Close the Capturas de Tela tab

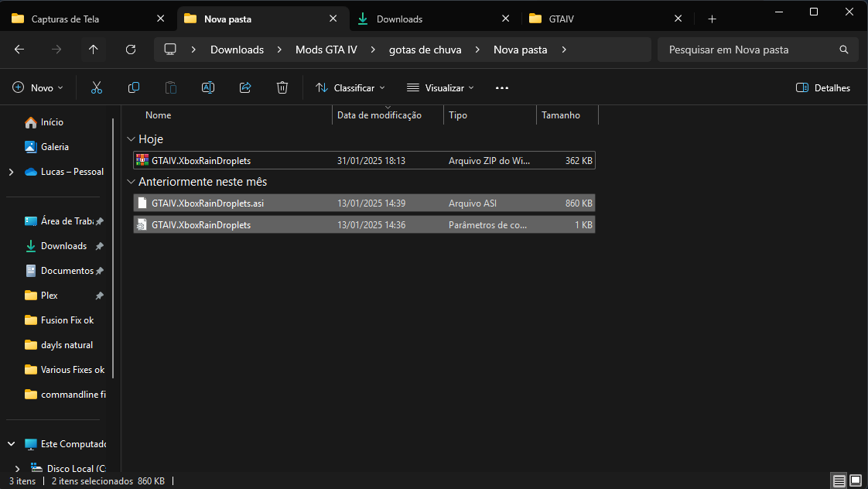161,19
